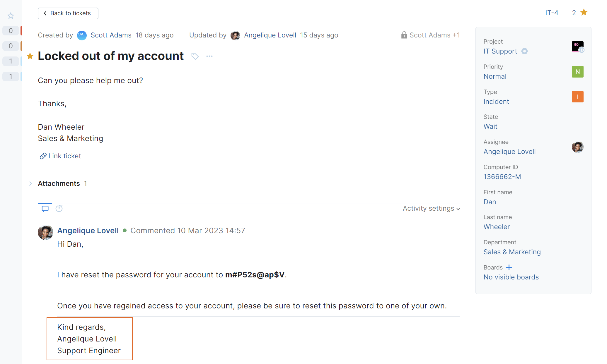Screen dimensions: 607x364
Task: Open the Activity settings dropdown
Action: (x=431, y=208)
